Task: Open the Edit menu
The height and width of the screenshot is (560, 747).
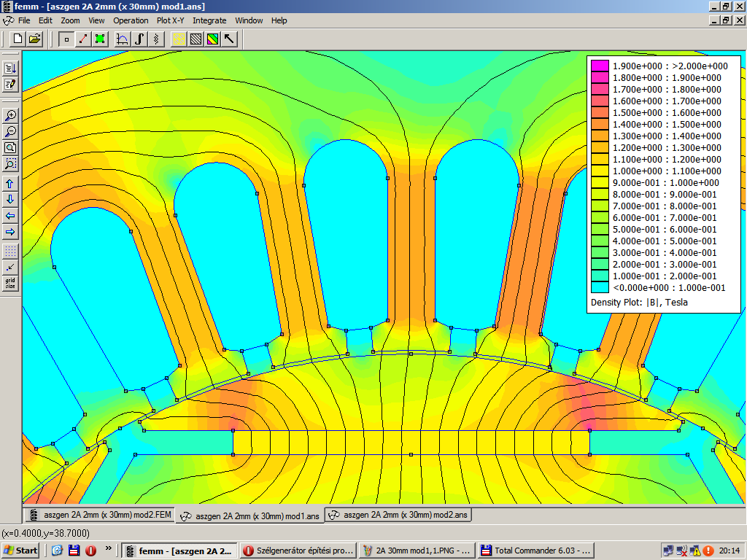Action: (45, 20)
